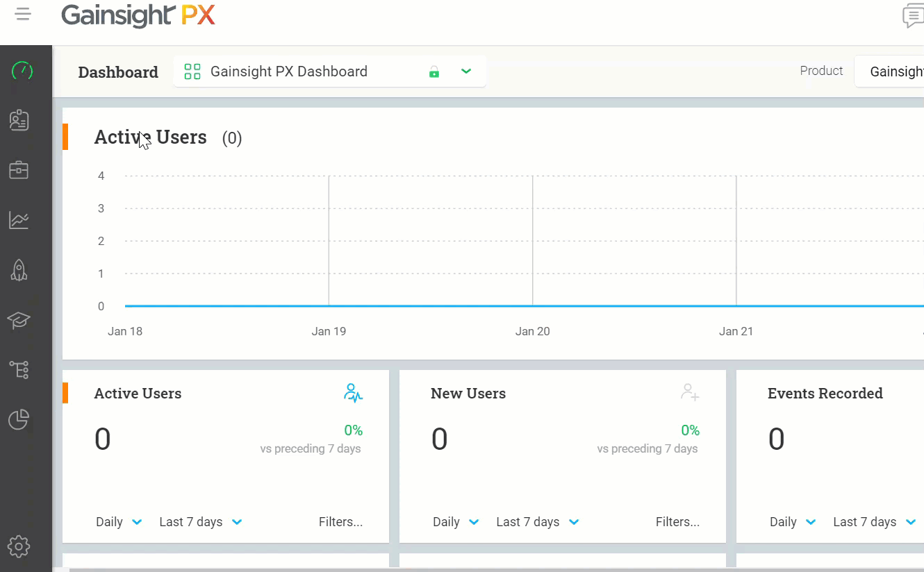Click the New Users add-person icon
Viewport: 924px width, 572px height.
pyautogui.click(x=690, y=393)
